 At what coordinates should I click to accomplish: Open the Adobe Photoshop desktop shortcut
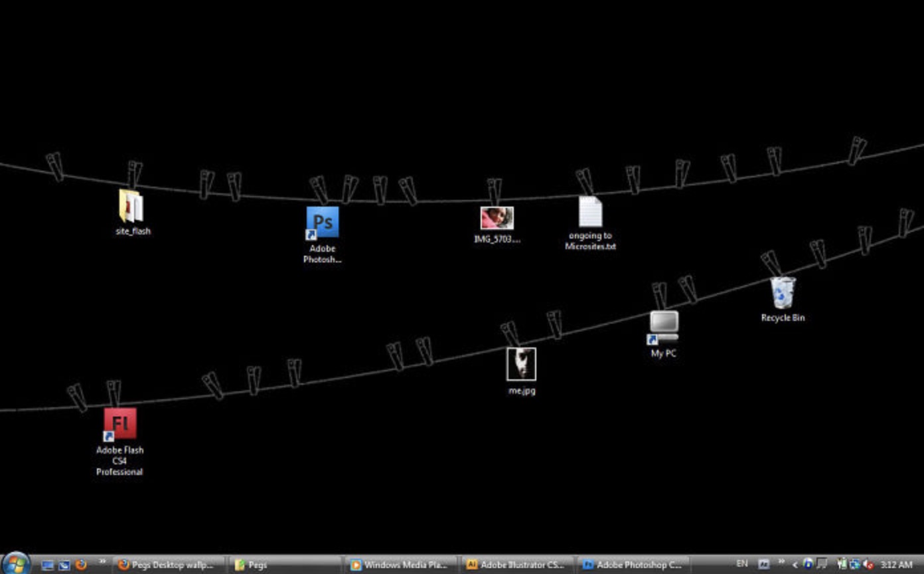tap(323, 223)
